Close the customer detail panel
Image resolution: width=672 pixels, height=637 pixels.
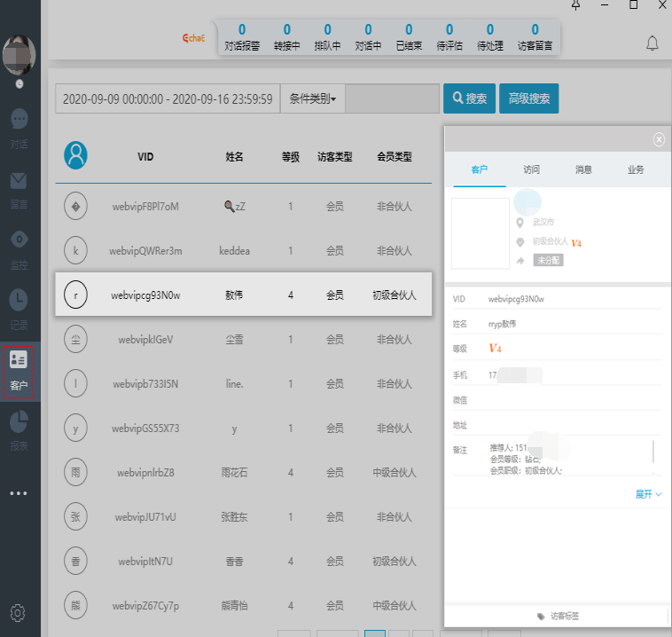658,139
